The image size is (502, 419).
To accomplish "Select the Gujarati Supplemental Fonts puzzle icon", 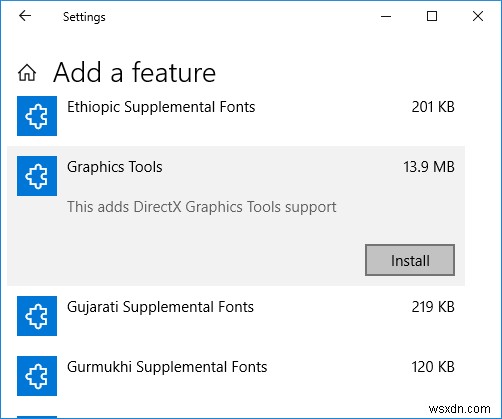I will (37, 316).
